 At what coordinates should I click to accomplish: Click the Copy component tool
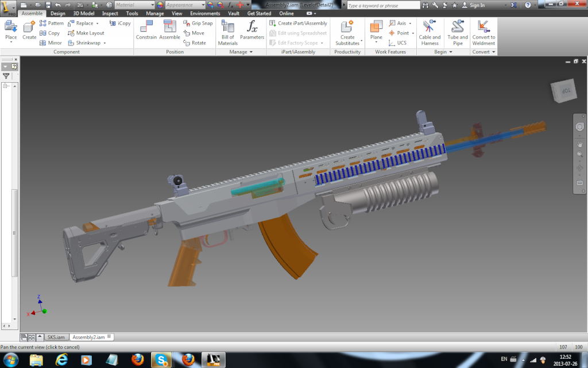click(50, 33)
